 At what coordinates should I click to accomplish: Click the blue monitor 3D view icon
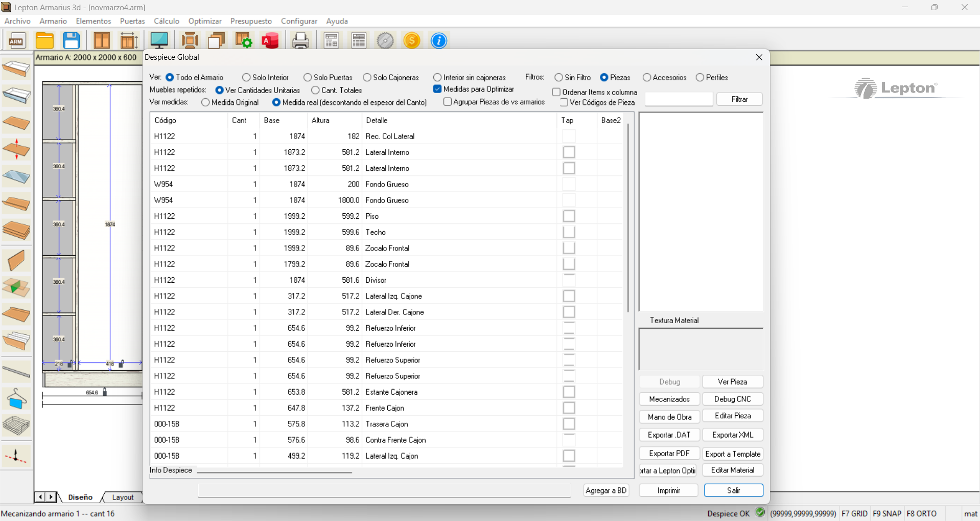pyautogui.click(x=159, y=40)
